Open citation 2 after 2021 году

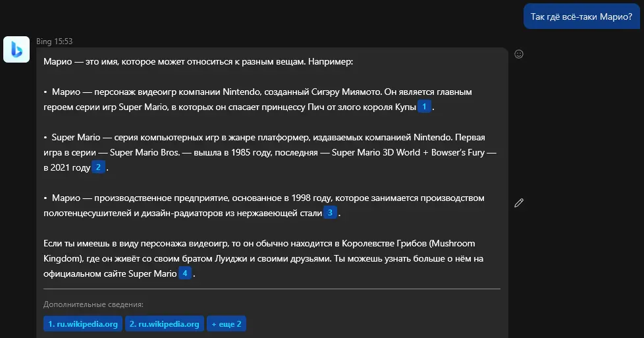98,167
